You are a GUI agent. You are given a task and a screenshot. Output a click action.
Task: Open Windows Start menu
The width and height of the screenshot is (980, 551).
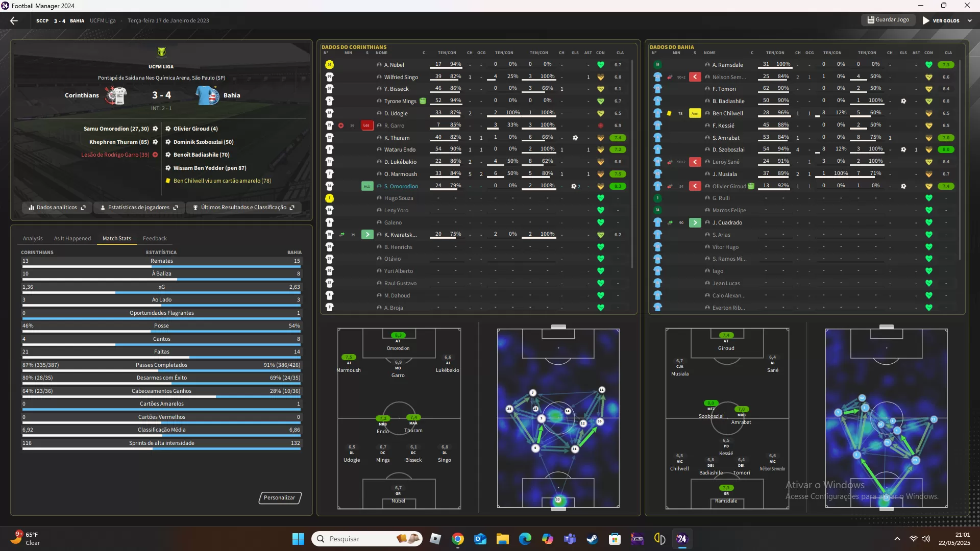click(298, 539)
